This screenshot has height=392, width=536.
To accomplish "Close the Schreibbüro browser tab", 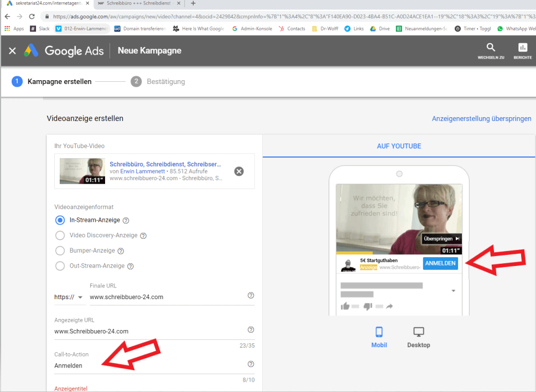I will pyautogui.click(x=179, y=3).
